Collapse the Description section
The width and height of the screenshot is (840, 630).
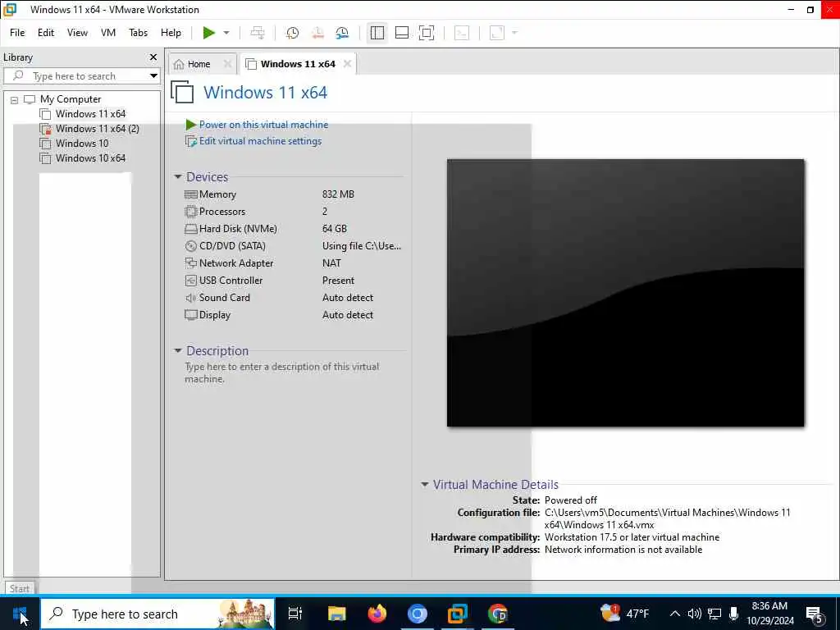(178, 351)
